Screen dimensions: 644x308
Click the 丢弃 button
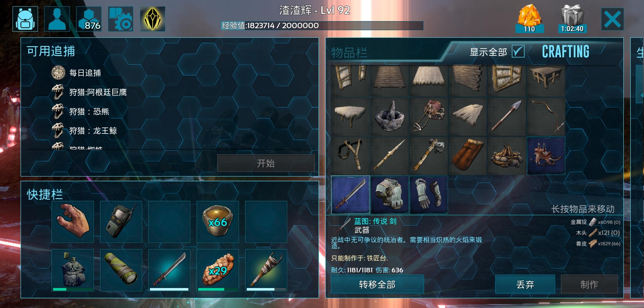tap(525, 284)
